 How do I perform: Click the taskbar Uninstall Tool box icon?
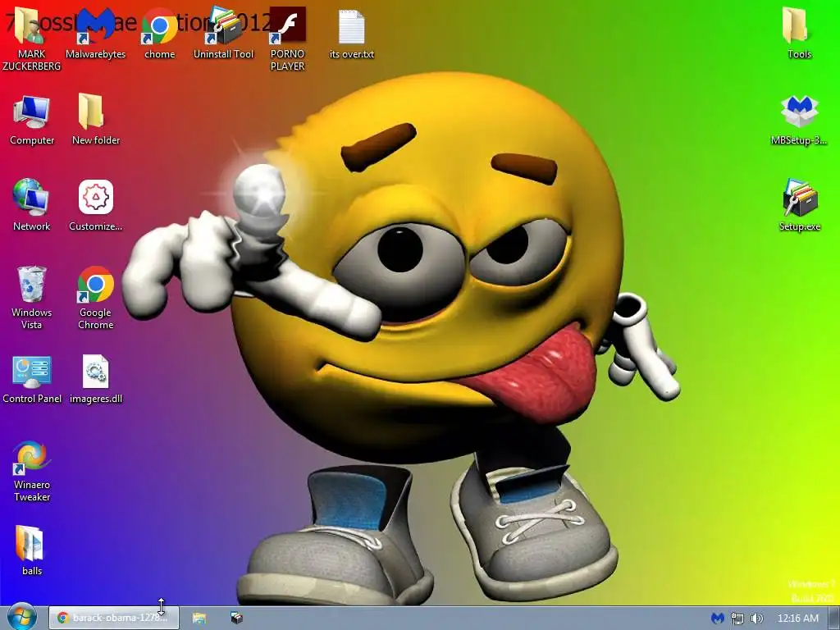[x=237, y=618]
